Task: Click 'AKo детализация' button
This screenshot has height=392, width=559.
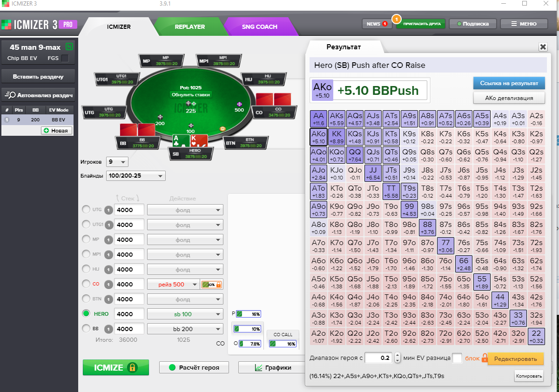Action: coord(509,98)
